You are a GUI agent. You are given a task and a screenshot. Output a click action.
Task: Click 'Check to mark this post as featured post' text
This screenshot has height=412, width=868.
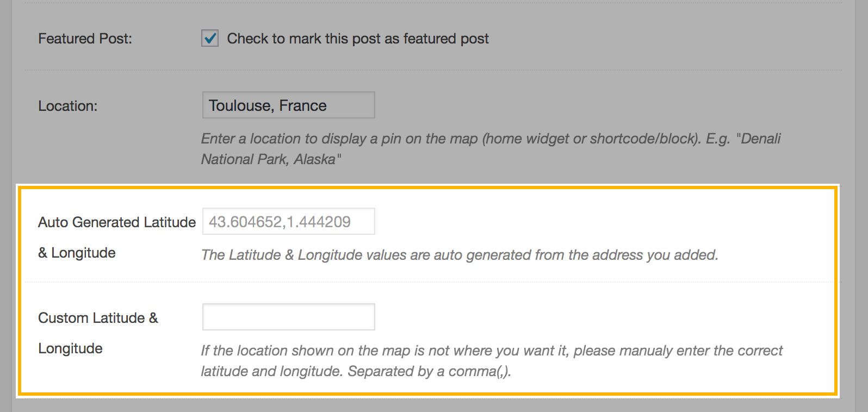[358, 38]
